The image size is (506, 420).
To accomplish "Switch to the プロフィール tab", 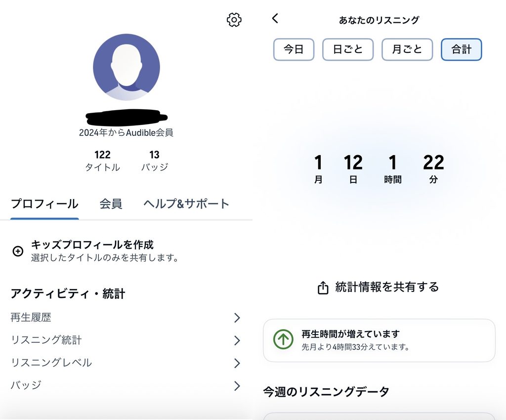I will coord(44,204).
